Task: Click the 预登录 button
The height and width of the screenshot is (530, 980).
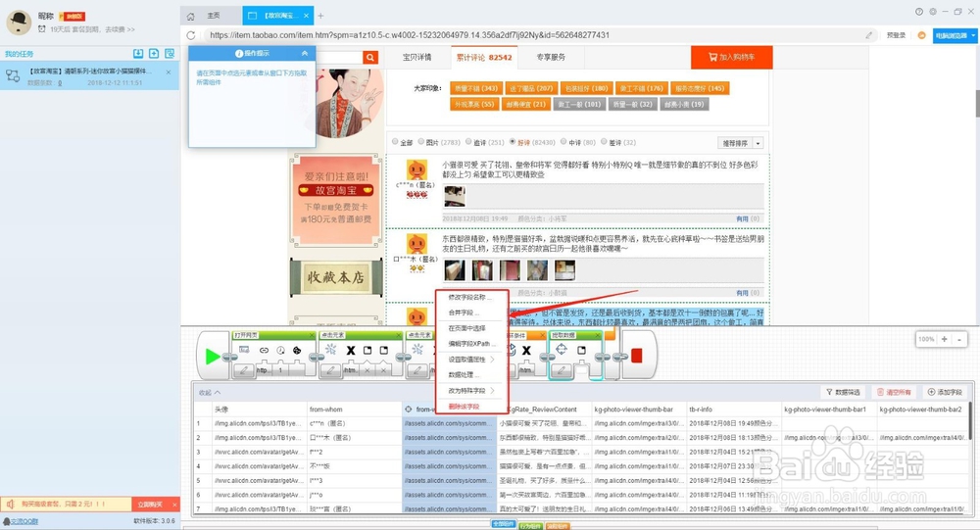Action: pos(897,35)
